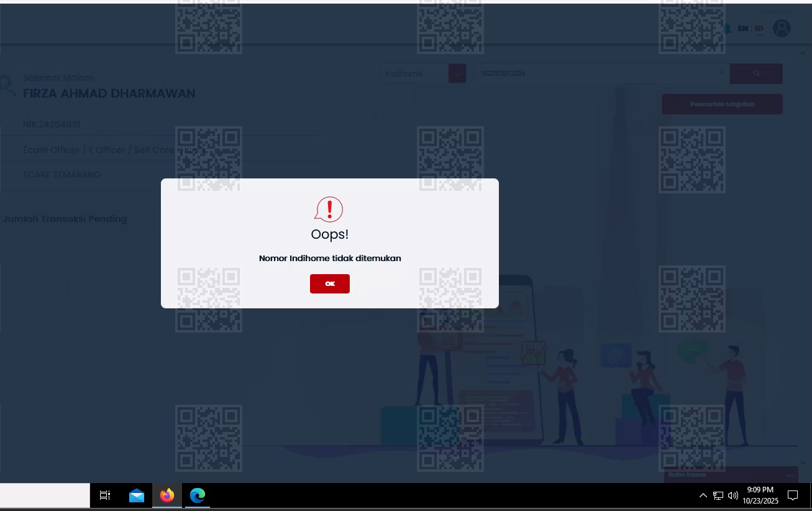Open the network status tray icon
This screenshot has width=812, height=511.
pos(718,495)
